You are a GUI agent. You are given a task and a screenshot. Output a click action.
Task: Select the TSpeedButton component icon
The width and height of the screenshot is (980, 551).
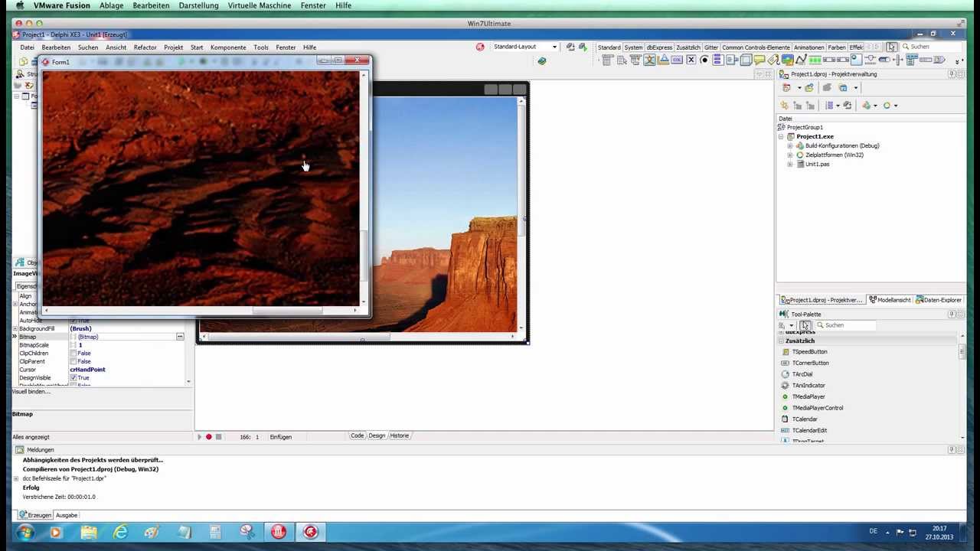(x=785, y=352)
